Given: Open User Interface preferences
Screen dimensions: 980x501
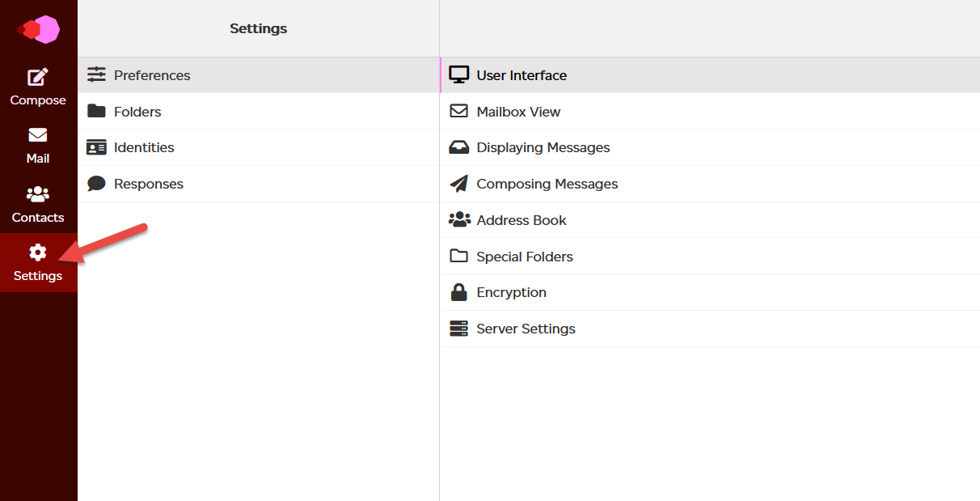Looking at the screenshot, I should pos(522,74).
